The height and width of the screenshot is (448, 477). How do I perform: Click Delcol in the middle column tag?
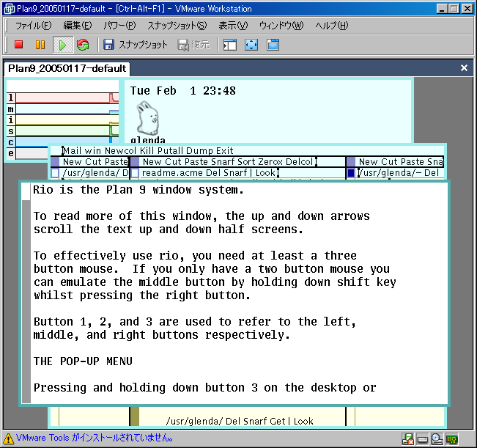click(300, 162)
